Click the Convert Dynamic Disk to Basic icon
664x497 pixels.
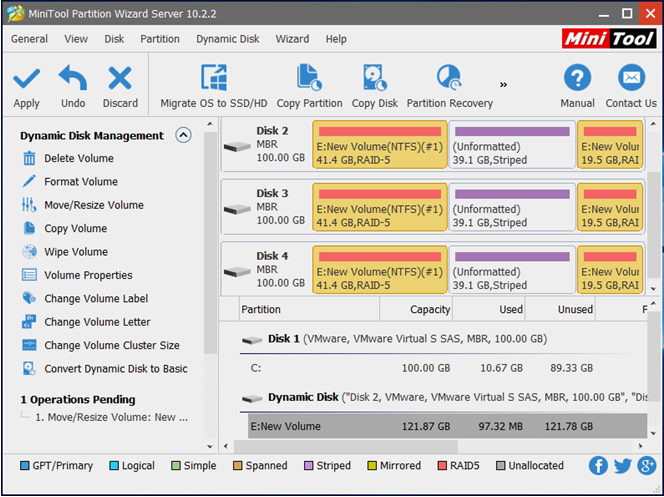tap(29, 368)
